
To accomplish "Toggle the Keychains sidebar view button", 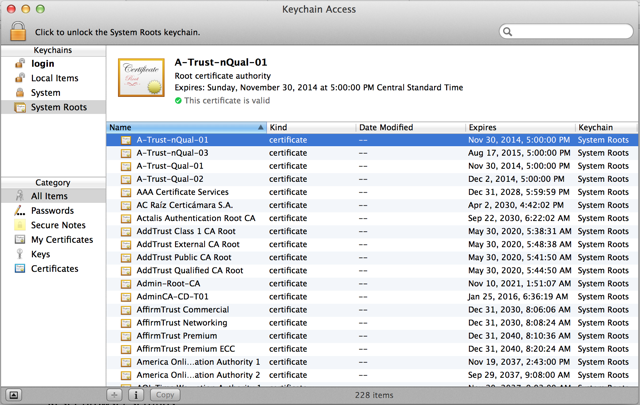I will click(13, 395).
